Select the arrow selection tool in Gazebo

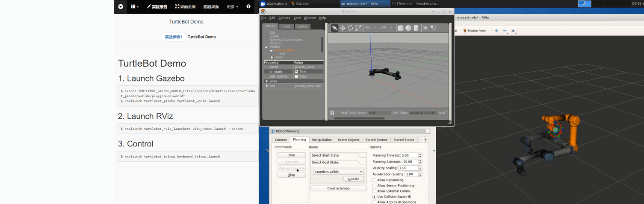(334, 28)
